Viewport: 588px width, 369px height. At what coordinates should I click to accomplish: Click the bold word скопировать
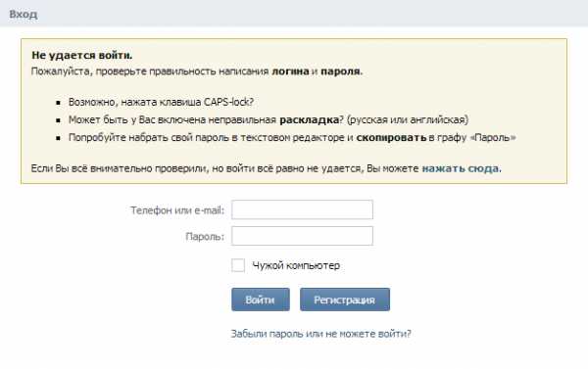(x=391, y=137)
